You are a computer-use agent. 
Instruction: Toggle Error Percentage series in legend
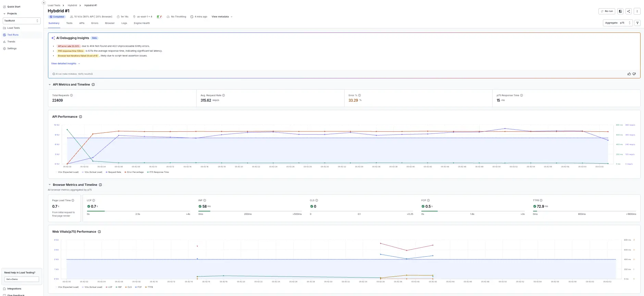click(x=134, y=172)
